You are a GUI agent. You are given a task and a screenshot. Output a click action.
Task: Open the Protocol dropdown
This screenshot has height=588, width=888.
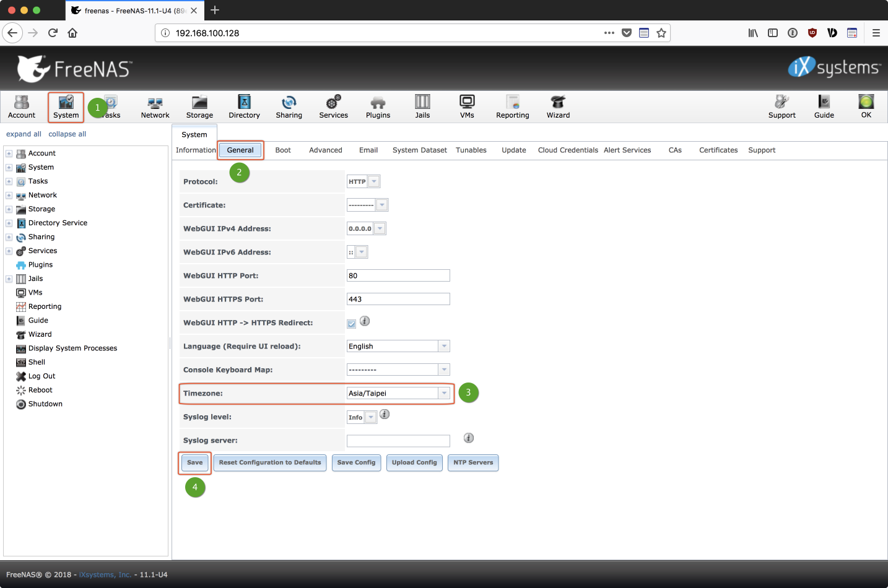(x=373, y=181)
